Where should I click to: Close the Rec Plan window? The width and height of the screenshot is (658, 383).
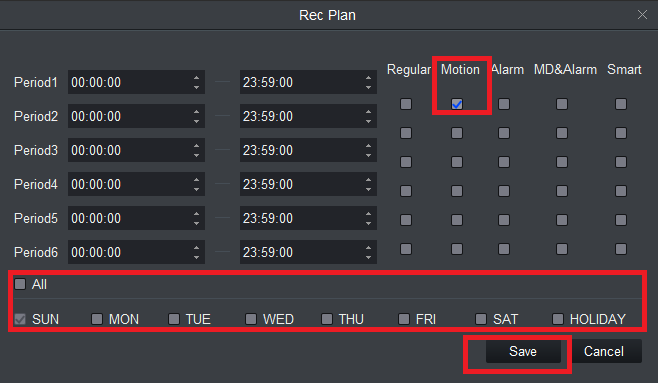coord(642,15)
